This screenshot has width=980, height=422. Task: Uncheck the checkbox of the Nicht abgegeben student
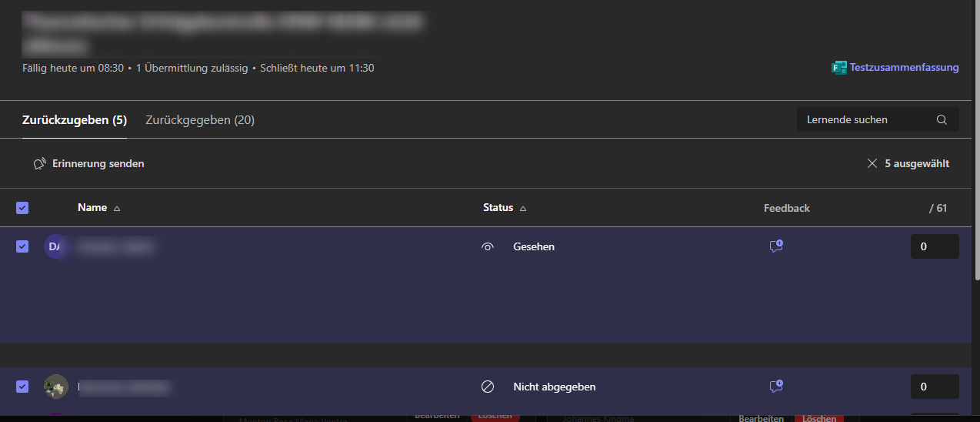[22, 387]
